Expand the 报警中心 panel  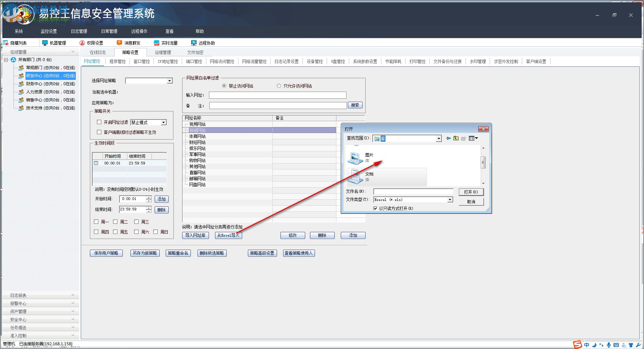pyautogui.click(x=73, y=303)
